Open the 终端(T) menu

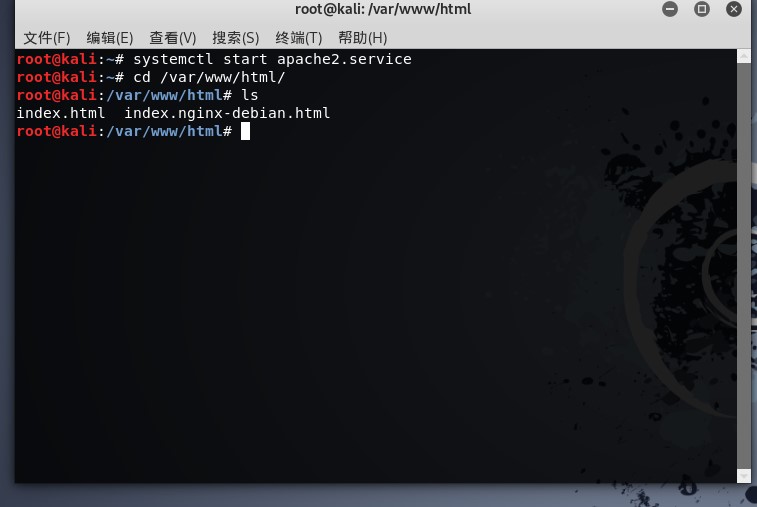[x=299, y=38]
